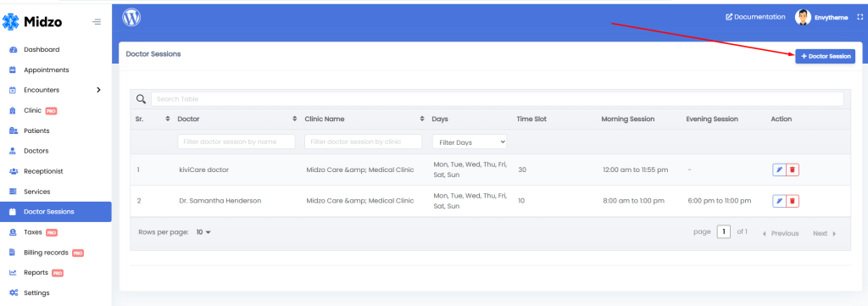The width and height of the screenshot is (868, 306).
Task: Toggle fullscreen mode icon
Action: point(860,17)
